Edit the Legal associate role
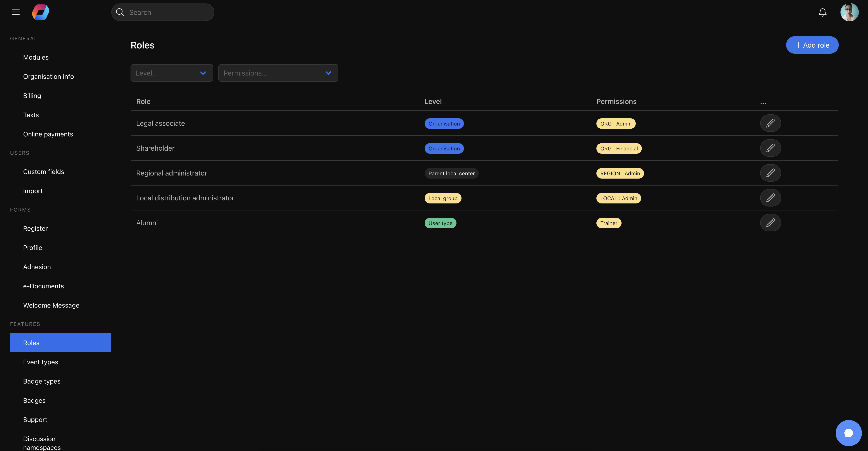This screenshot has height=451, width=868. pyautogui.click(x=770, y=123)
